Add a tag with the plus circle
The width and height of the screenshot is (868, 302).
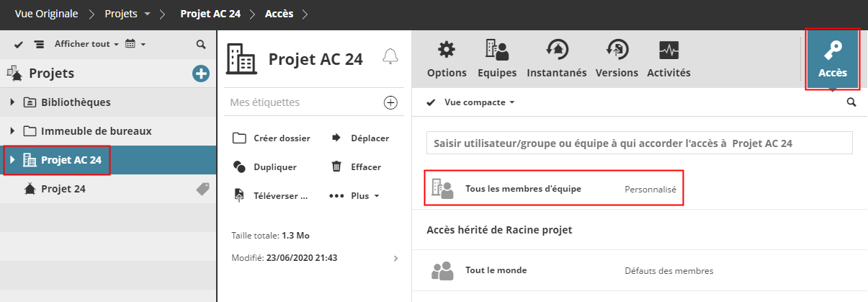390,102
